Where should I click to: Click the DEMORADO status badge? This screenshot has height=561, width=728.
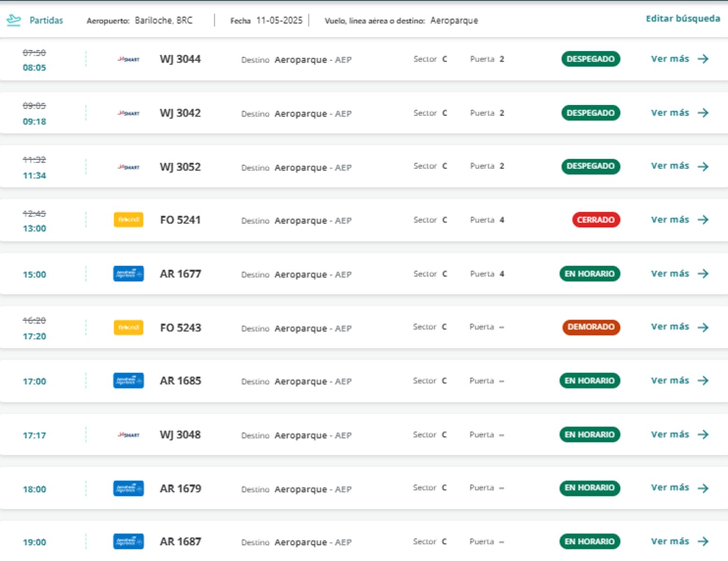tap(591, 327)
